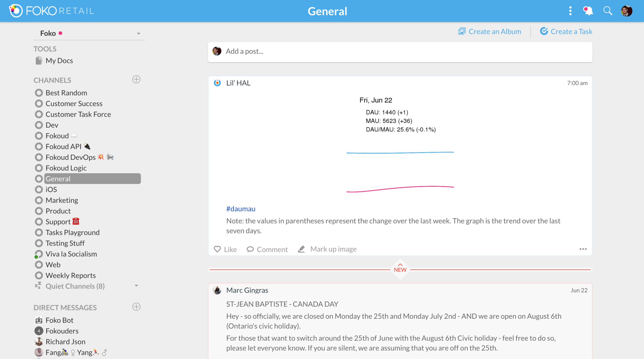Switch to the Marketing channel
Viewport: 644px width, 359px height.
click(62, 200)
